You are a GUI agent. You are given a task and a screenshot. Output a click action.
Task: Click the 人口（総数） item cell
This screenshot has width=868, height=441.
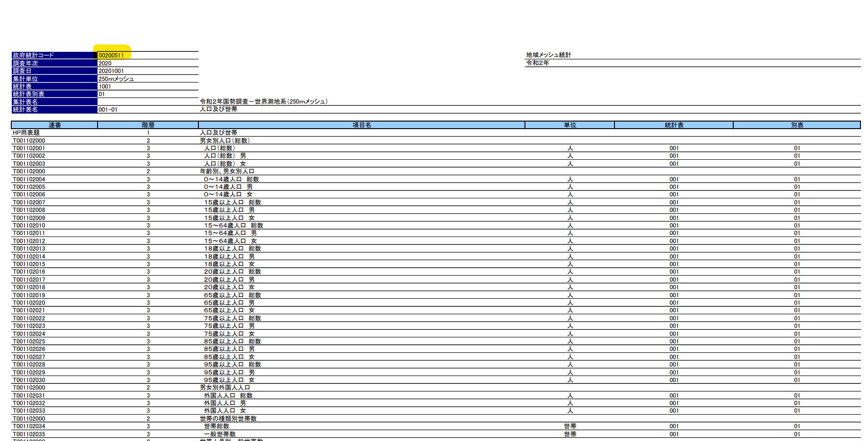click(x=221, y=148)
